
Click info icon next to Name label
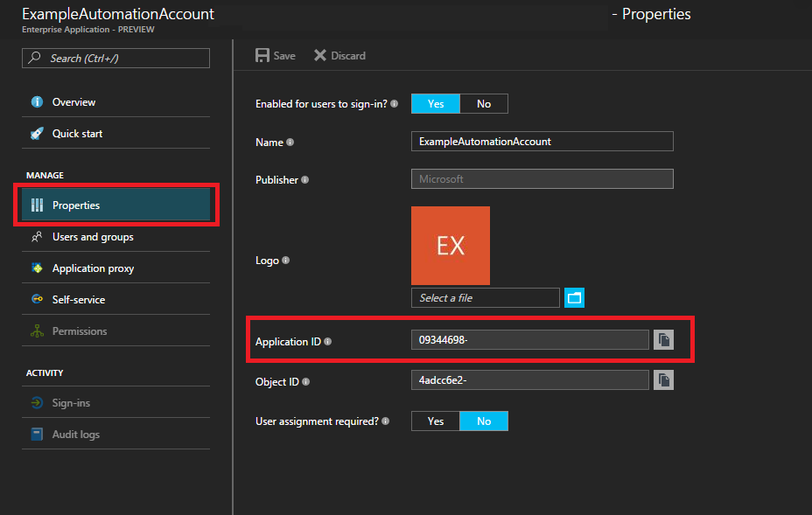[x=290, y=142]
